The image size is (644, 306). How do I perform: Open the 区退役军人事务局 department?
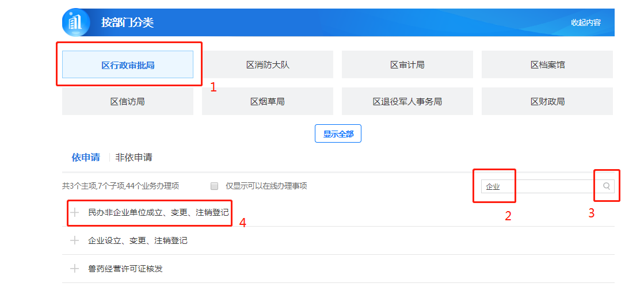click(407, 102)
